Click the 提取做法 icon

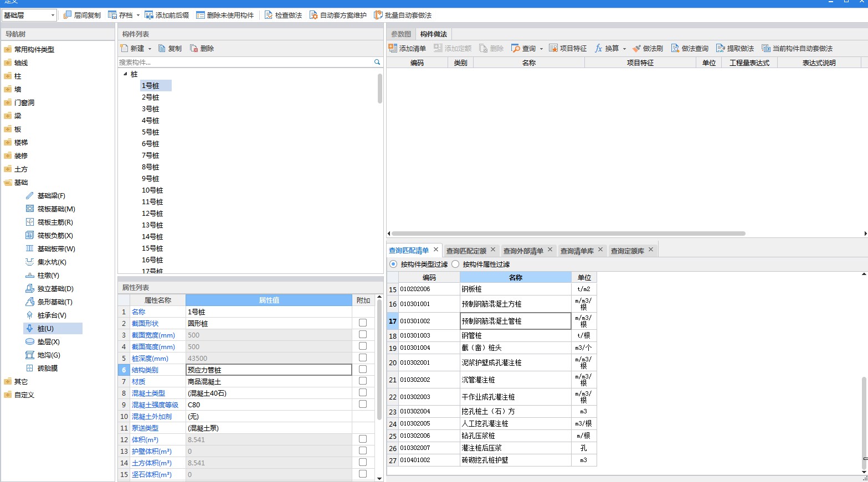pos(721,48)
